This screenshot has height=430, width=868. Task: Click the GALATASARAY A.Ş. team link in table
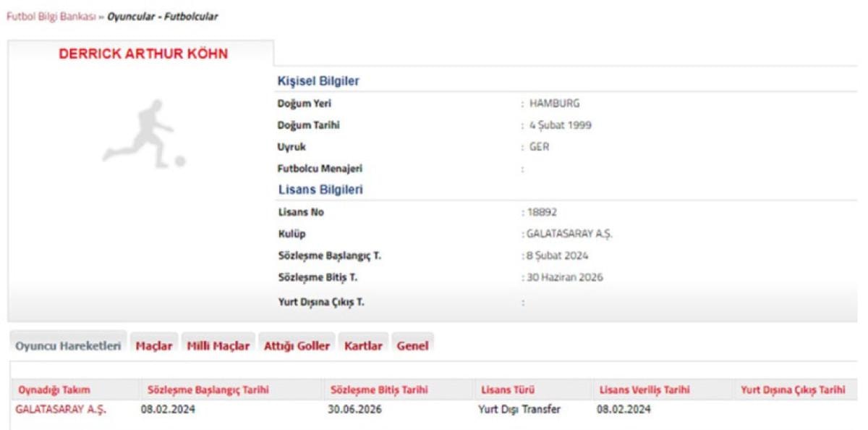tap(61, 409)
